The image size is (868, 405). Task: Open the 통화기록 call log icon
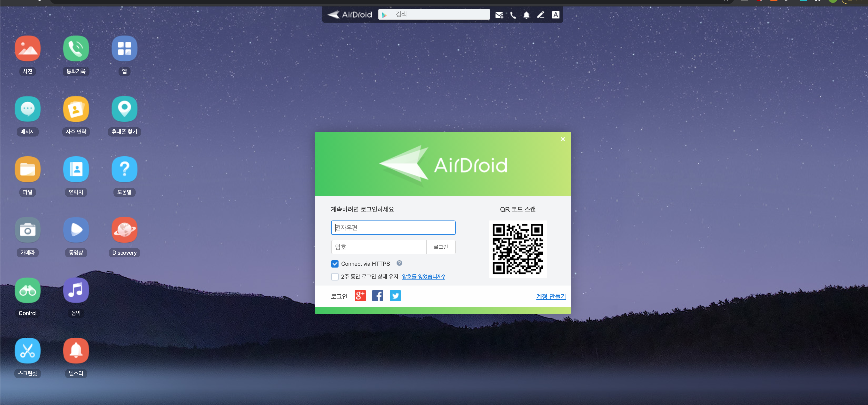pyautogui.click(x=76, y=48)
